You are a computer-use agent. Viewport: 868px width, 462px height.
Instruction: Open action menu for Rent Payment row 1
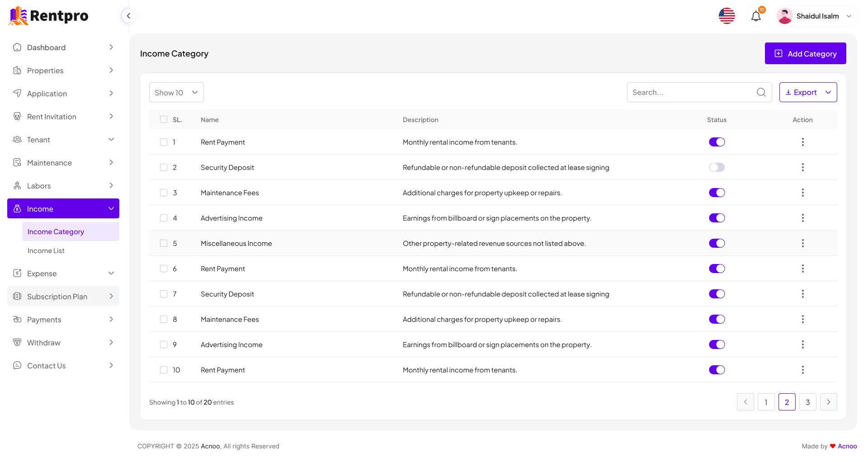(x=802, y=142)
